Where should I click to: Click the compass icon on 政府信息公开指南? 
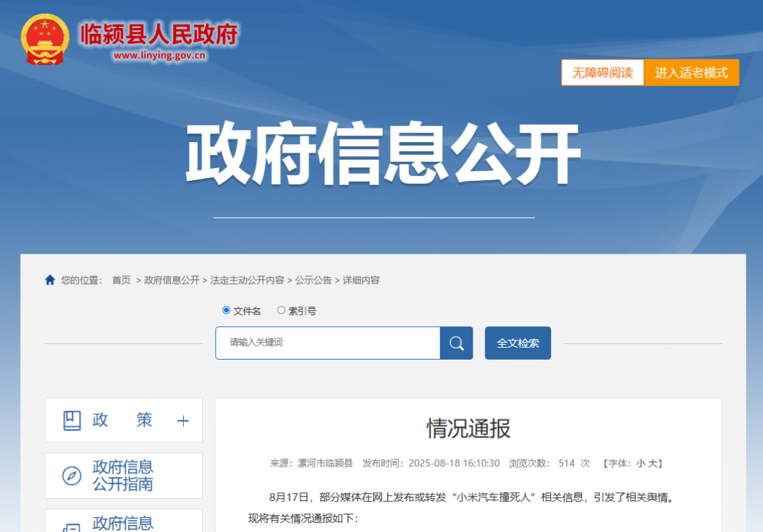pyautogui.click(x=71, y=475)
